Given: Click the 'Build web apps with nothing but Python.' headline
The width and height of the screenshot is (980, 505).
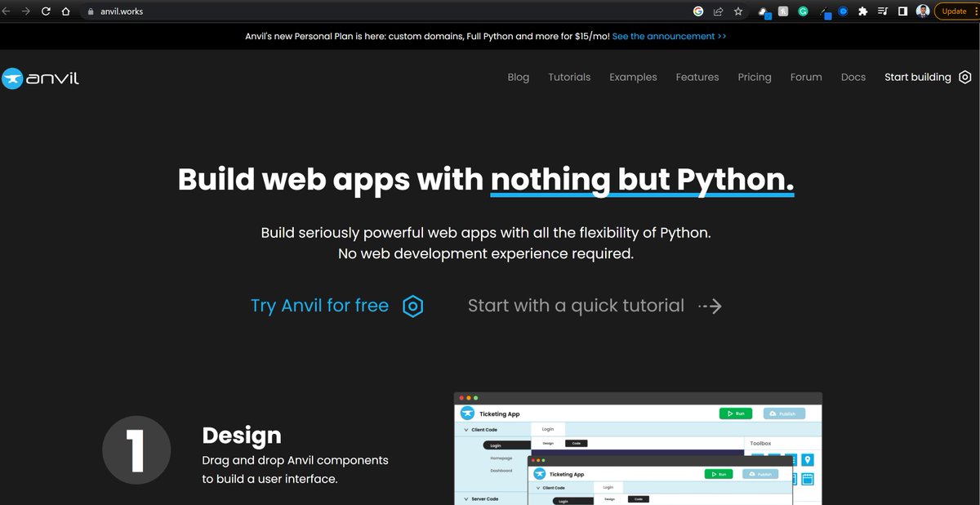Looking at the screenshot, I should (486, 180).
